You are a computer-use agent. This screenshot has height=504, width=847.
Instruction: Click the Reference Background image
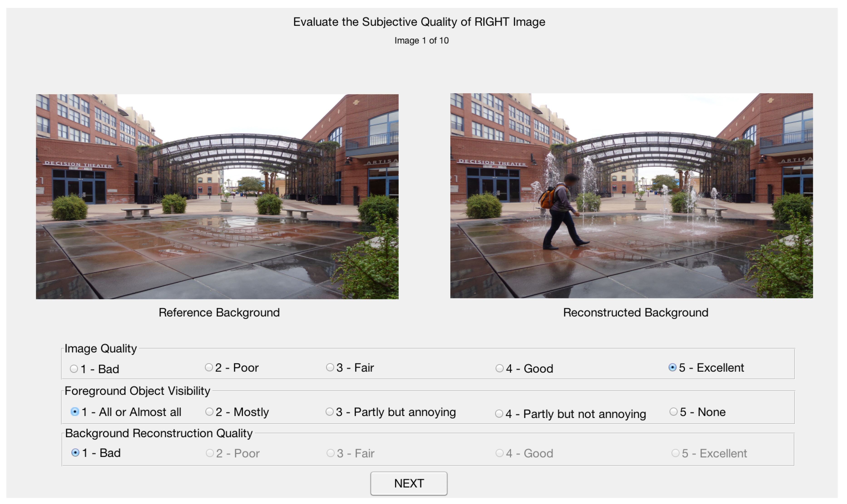217,197
